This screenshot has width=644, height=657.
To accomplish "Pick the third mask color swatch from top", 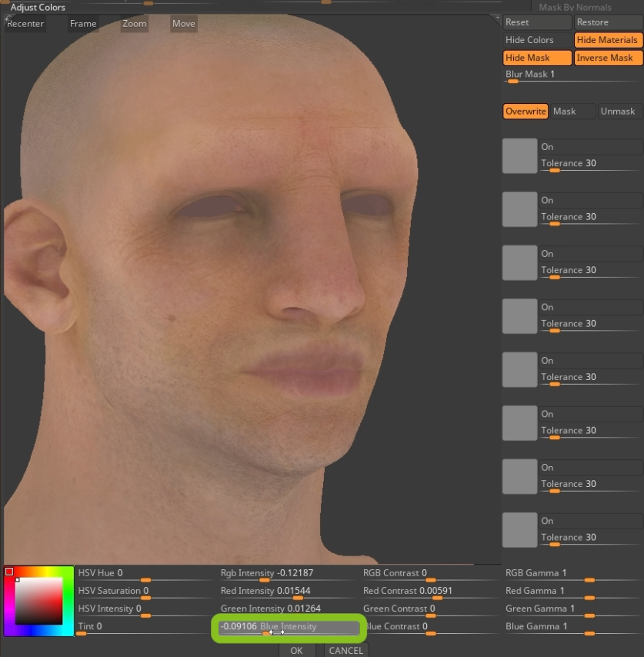I will [519, 262].
